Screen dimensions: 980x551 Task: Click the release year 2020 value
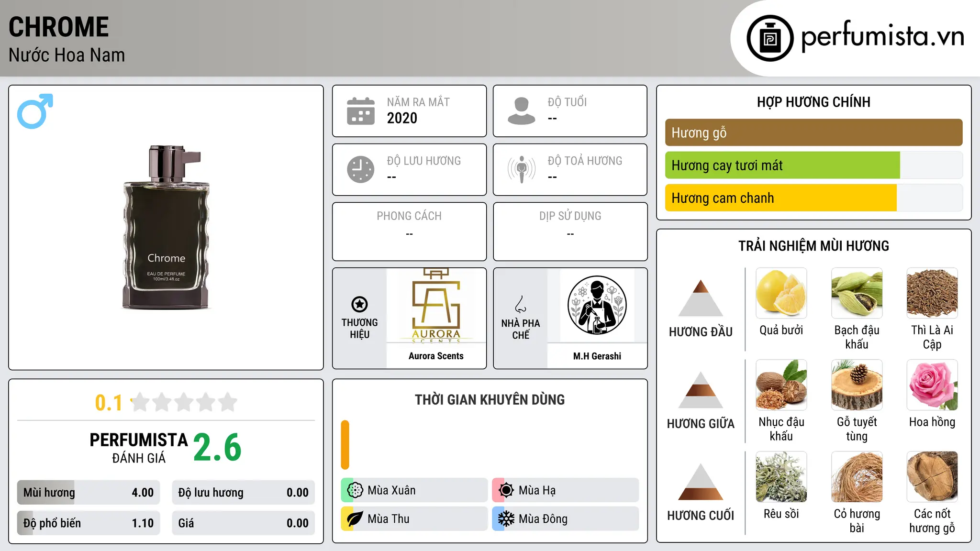point(402,118)
